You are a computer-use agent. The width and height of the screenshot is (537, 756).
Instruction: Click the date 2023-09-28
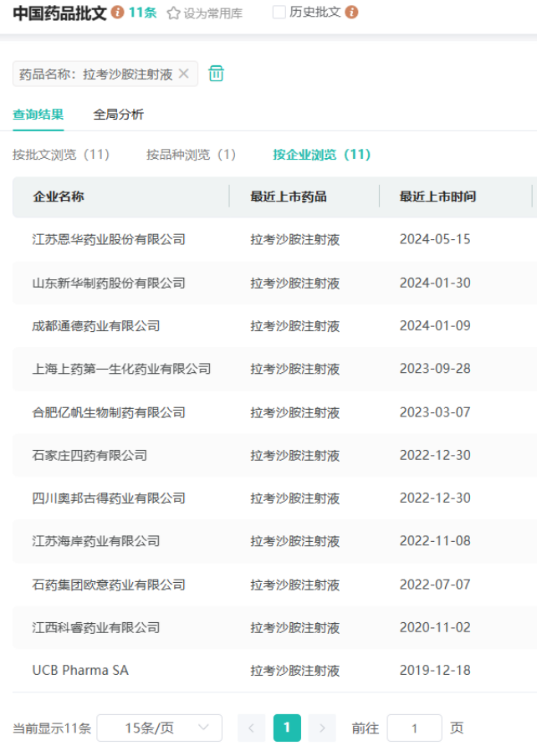pyautogui.click(x=435, y=369)
